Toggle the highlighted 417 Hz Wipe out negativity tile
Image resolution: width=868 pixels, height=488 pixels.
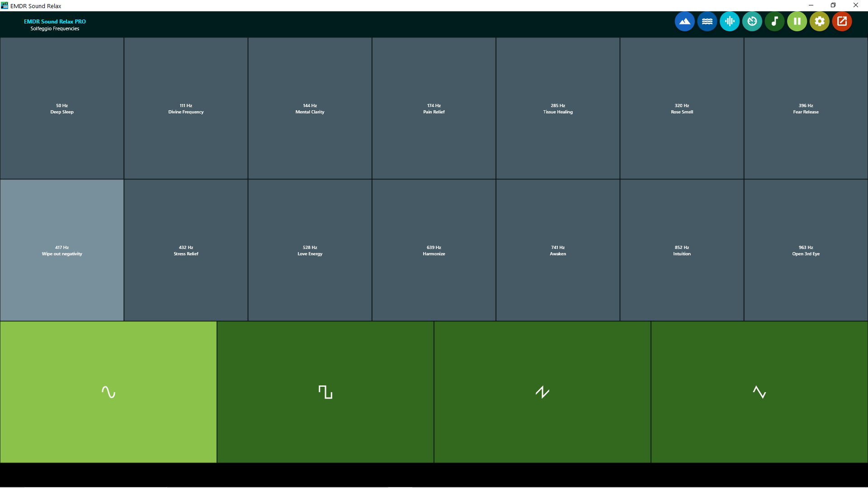point(62,250)
